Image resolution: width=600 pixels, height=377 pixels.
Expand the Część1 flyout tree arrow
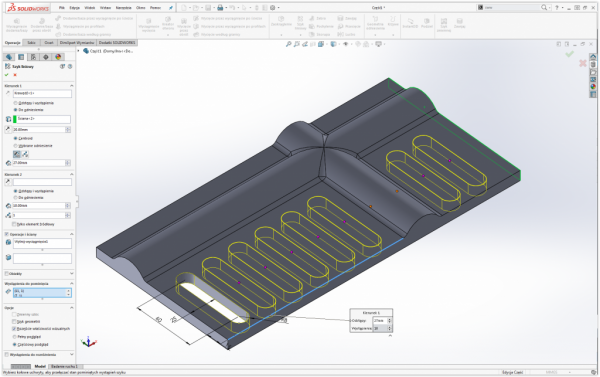coord(79,51)
